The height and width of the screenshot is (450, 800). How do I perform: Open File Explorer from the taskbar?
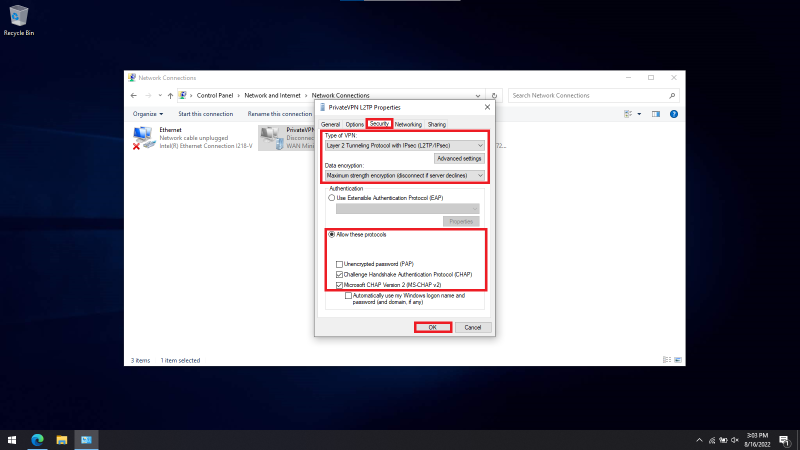point(62,440)
